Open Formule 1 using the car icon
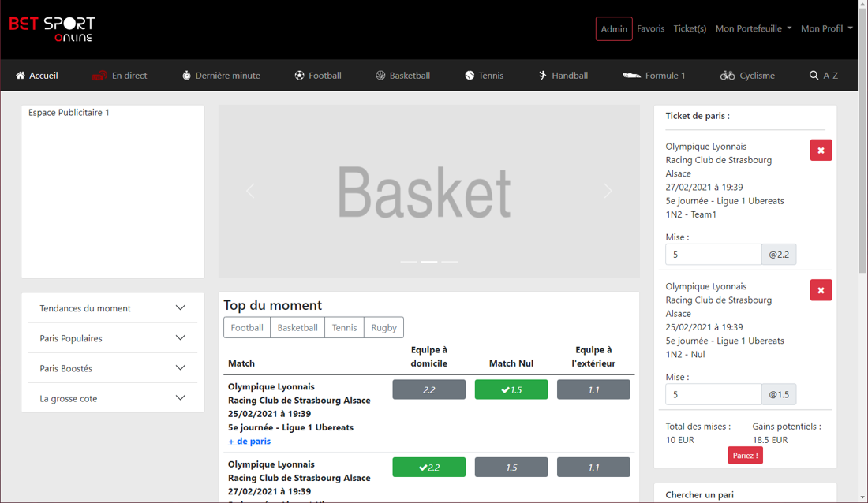 coord(631,75)
